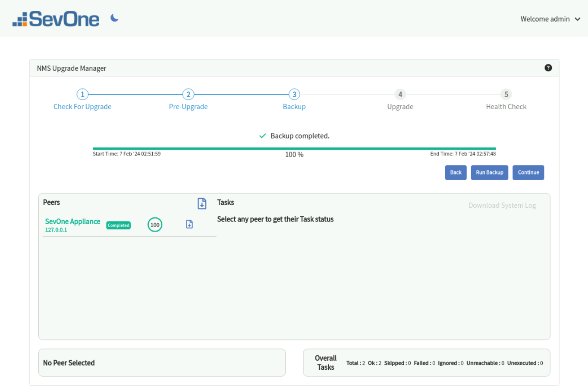Select the SevOne Appliance peer
The width and height of the screenshot is (588, 387).
[x=72, y=221]
